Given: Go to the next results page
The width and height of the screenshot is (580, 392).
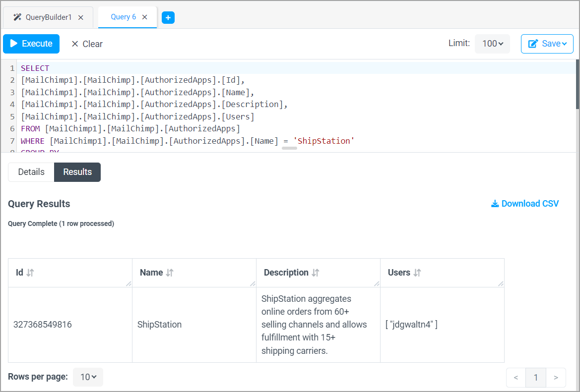Looking at the screenshot, I should (x=556, y=377).
